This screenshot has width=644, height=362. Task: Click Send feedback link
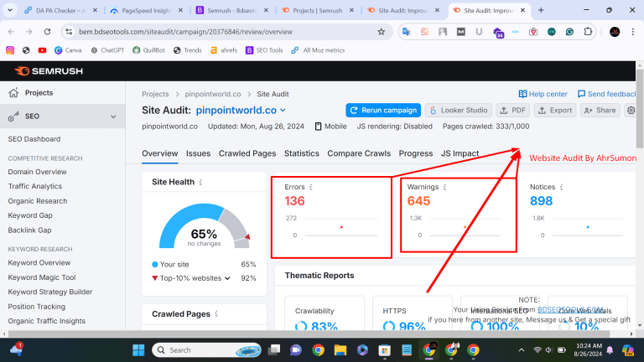click(607, 94)
